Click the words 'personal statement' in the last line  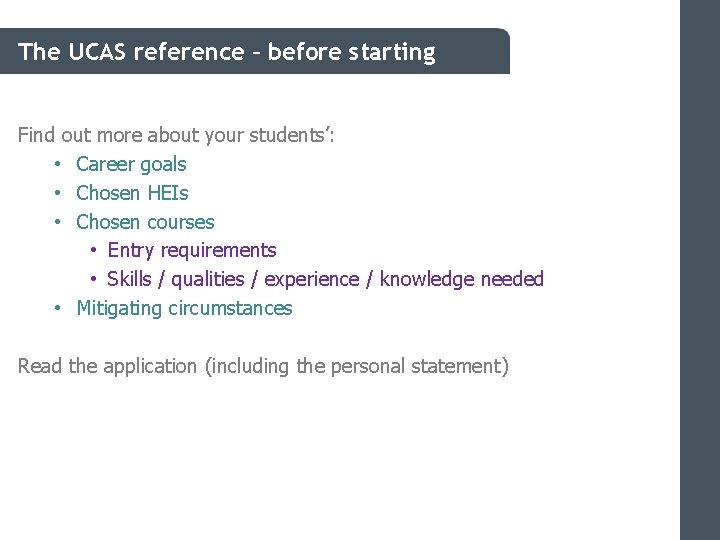click(418, 366)
